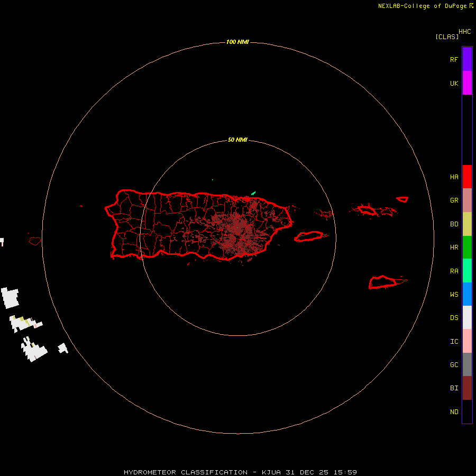Click the IC legend label
This screenshot has width=476, height=476.
454,342
